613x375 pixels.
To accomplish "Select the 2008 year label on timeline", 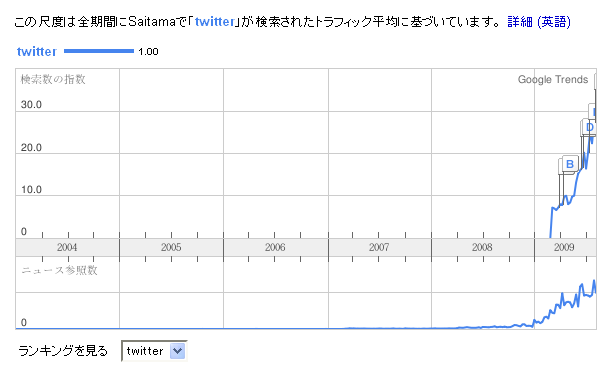I will pos(482,247).
